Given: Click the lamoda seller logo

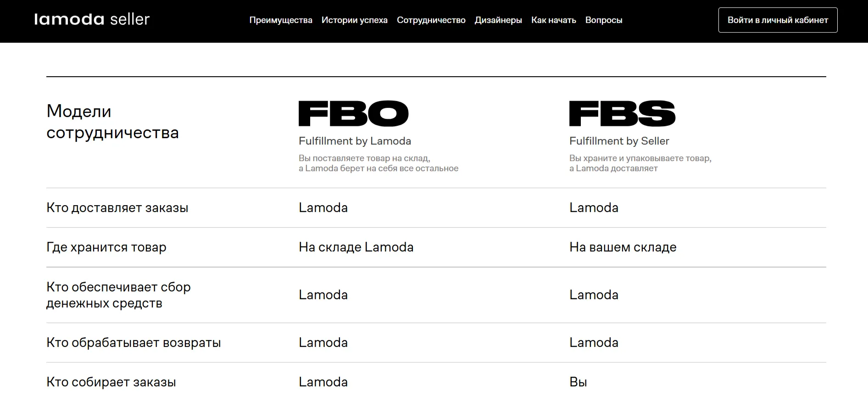Looking at the screenshot, I should tap(92, 19).
